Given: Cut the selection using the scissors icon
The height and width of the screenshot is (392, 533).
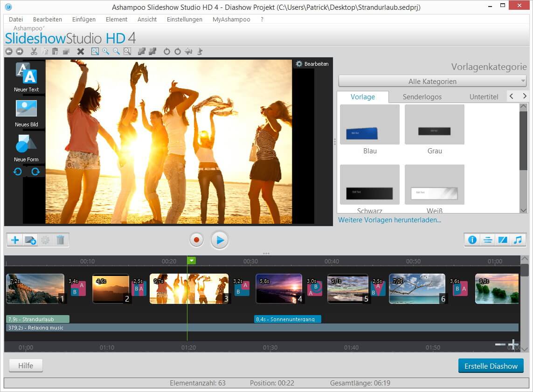Looking at the screenshot, I should click(34, 51).
